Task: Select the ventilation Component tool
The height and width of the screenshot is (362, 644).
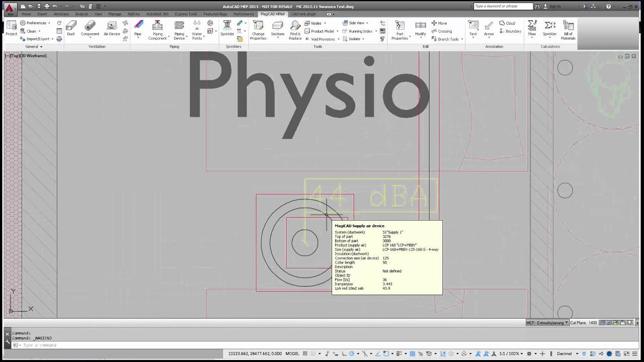Action: pos(90,29)
